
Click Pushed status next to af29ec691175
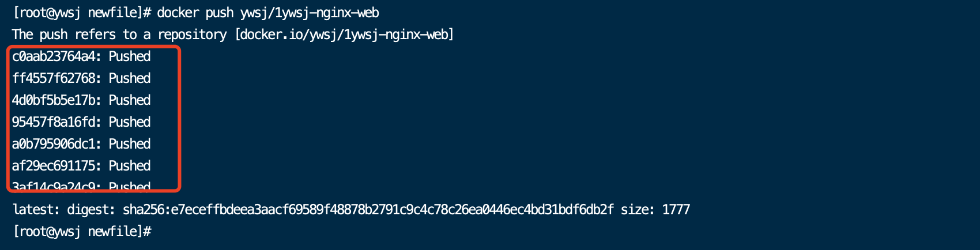click(130, 166)
